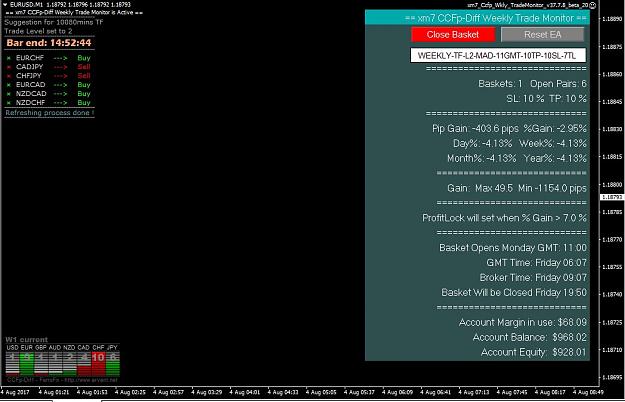Click the red Close Basket button
The image size is (625, 402).
453,35
